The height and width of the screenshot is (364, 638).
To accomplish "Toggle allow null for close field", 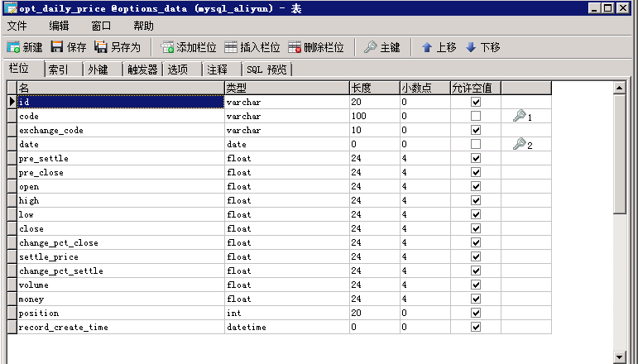I will click(x=476, y=228).
